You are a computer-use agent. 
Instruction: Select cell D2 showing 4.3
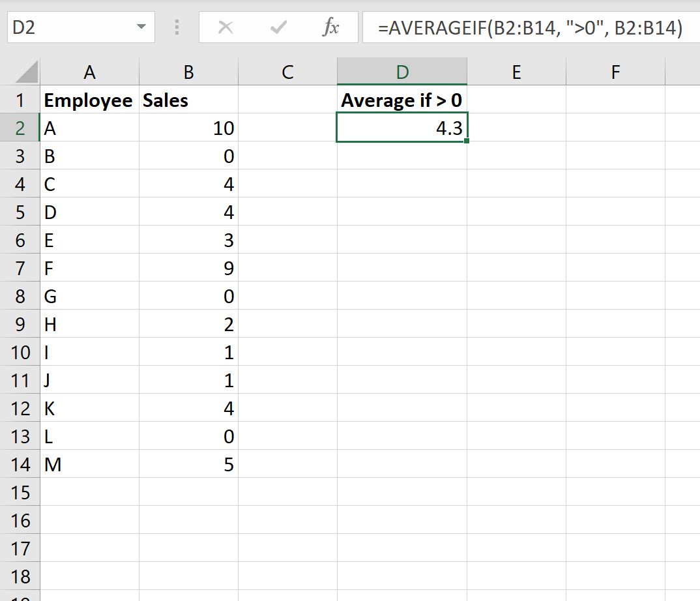coord(402,128)
